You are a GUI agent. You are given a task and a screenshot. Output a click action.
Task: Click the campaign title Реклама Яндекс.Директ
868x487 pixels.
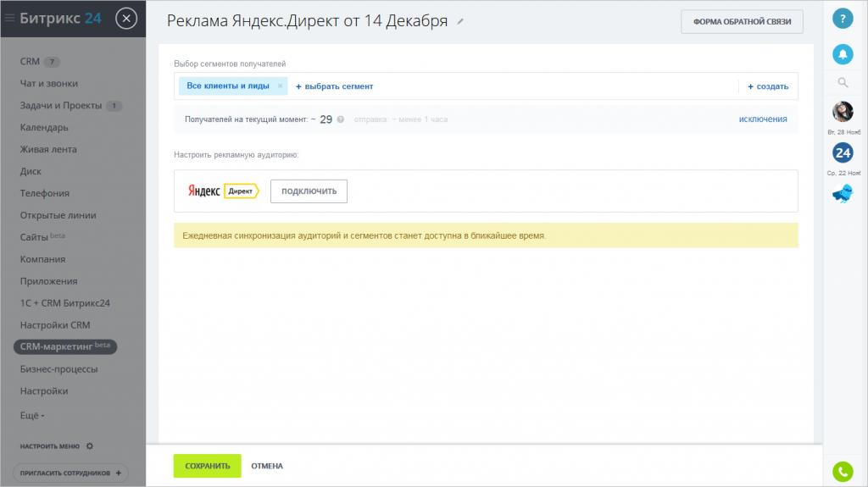307,21
